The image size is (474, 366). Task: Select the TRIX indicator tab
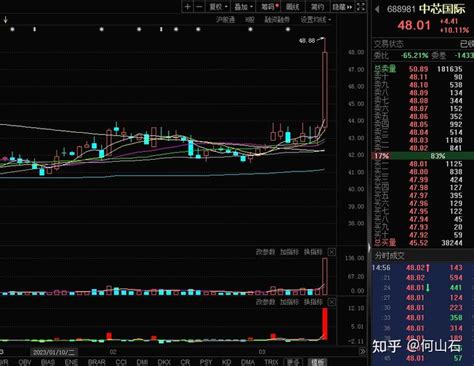point(271,362)
